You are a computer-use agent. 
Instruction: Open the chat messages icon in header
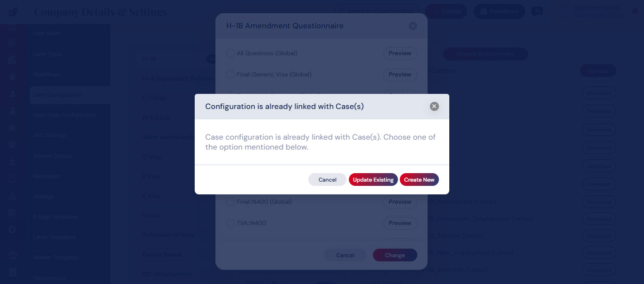(537, 11)
